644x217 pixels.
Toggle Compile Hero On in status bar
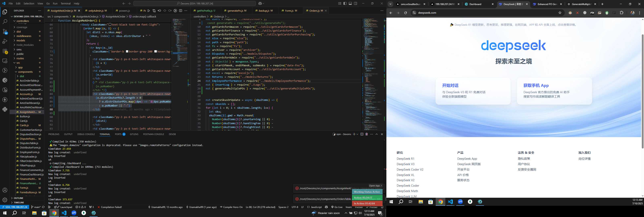231,207
